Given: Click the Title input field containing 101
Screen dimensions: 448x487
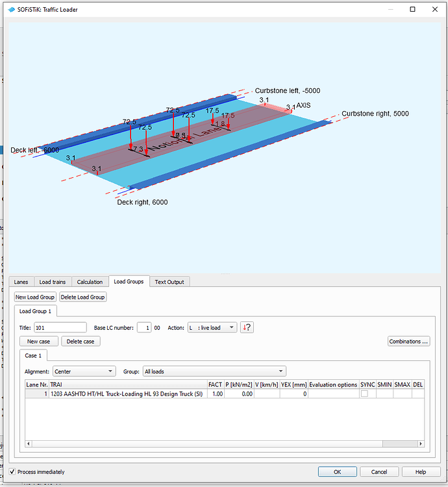Looking at the screenshot, I should click(x=60, y=328).
